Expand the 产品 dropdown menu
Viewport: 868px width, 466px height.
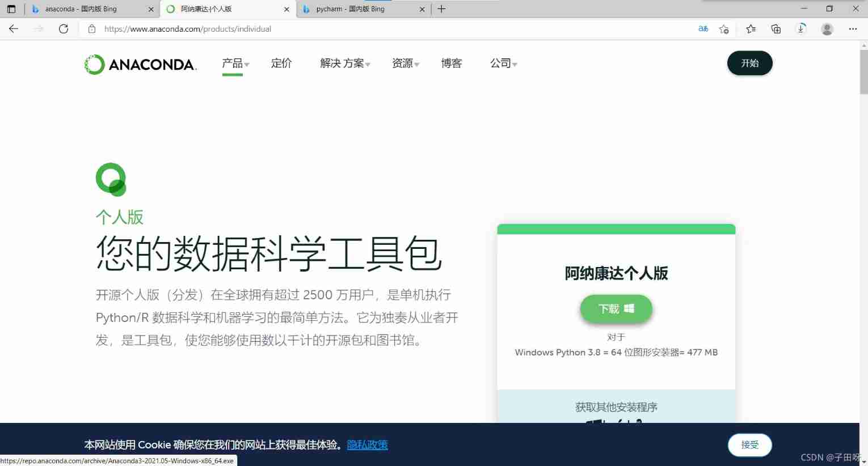[x=235, y=63]
